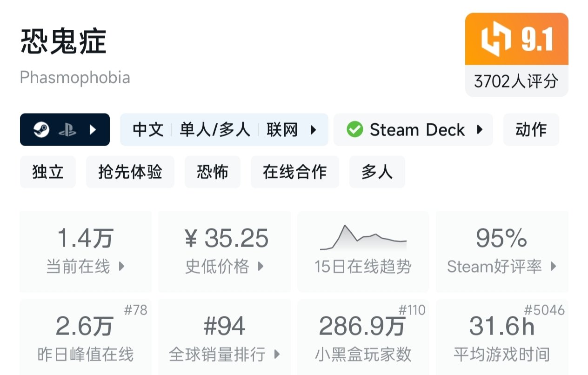Tap the 恐怖 tag
The height and width of the screenshot is (375, 588).
[x=213, y=172]
